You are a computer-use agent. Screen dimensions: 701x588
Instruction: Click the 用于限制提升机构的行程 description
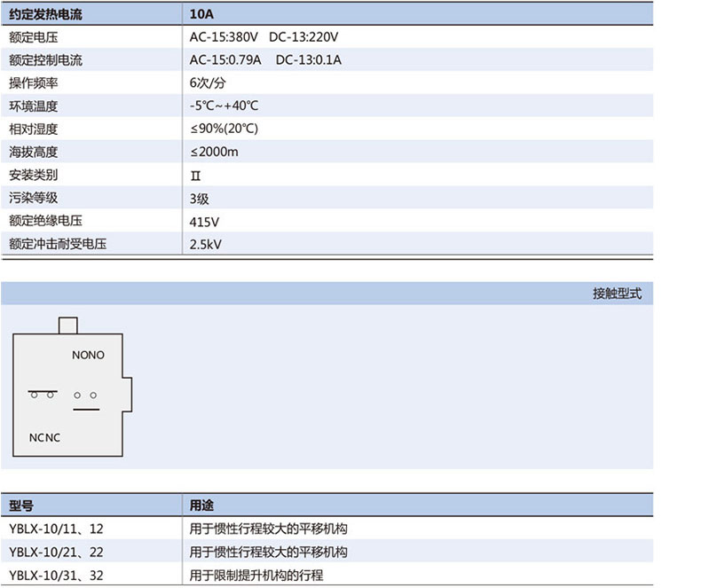click(x=256, y=575)
